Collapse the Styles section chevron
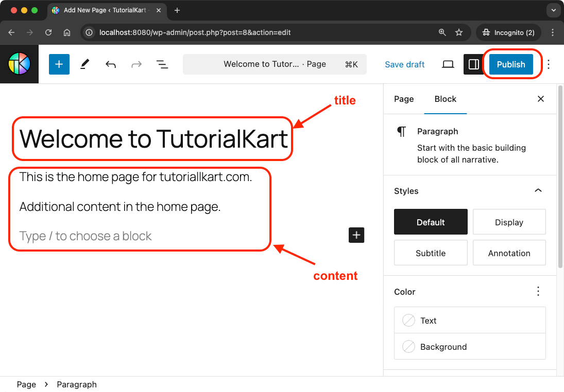Screen dimensions: 564x392 pos(538,190)
